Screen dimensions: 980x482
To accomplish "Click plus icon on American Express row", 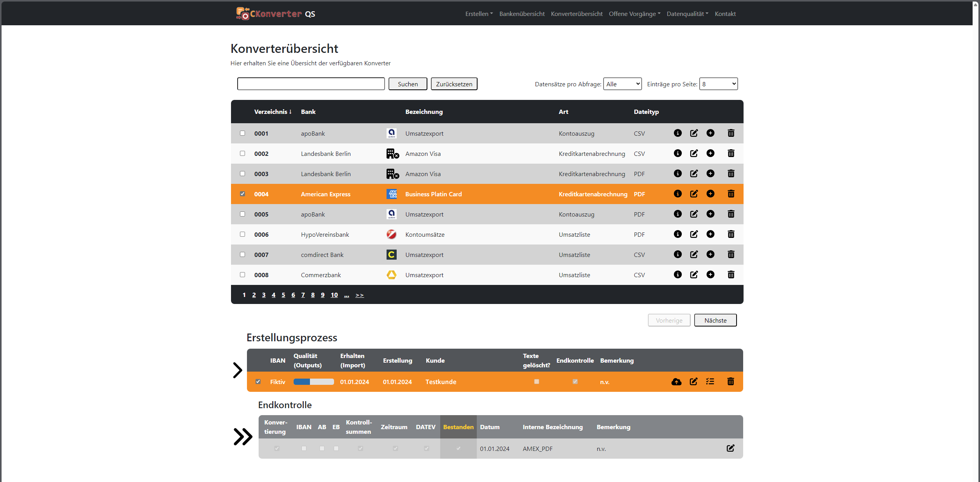I will (710, 194).
